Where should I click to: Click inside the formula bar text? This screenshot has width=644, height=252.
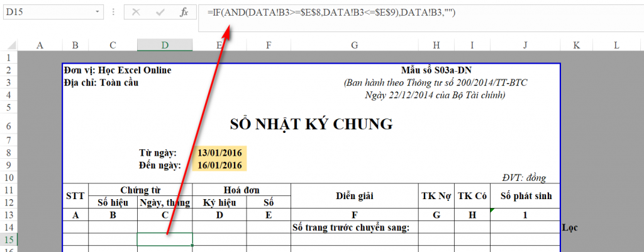(x=331, y=13)
